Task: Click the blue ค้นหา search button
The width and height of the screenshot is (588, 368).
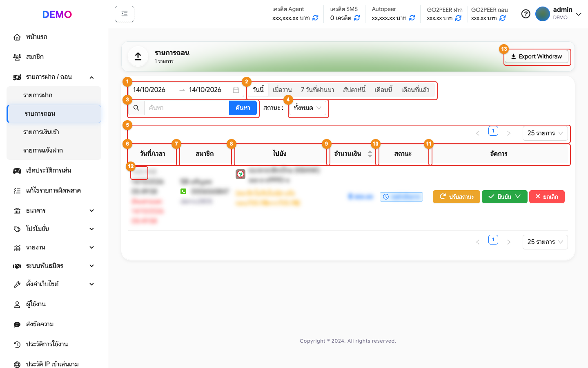Action: (243, 108)
